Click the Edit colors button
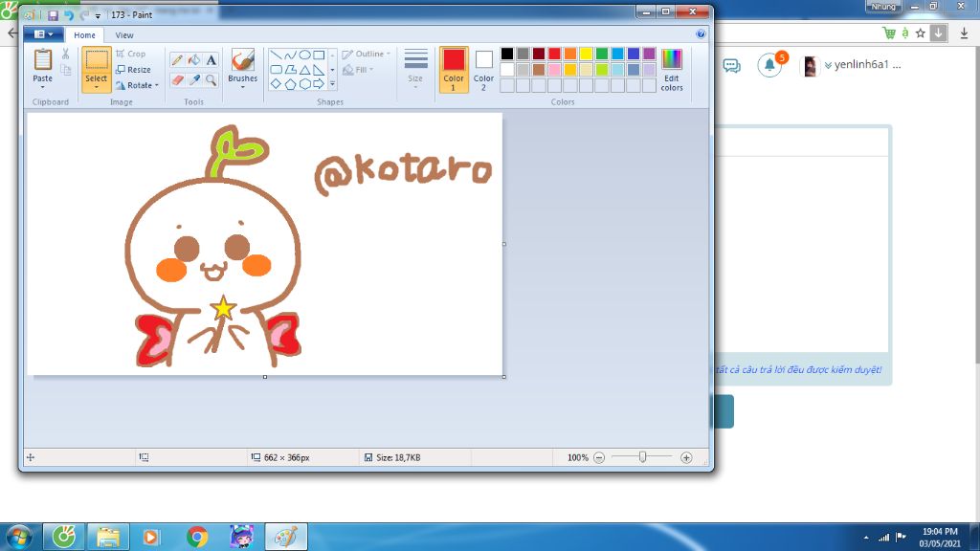980x551 pixels. click(x=672, y=70)
